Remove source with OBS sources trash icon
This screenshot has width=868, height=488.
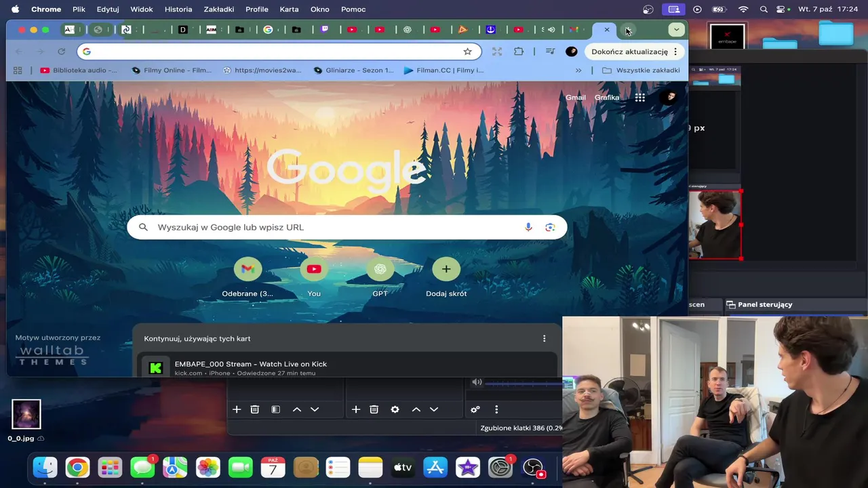374,409
